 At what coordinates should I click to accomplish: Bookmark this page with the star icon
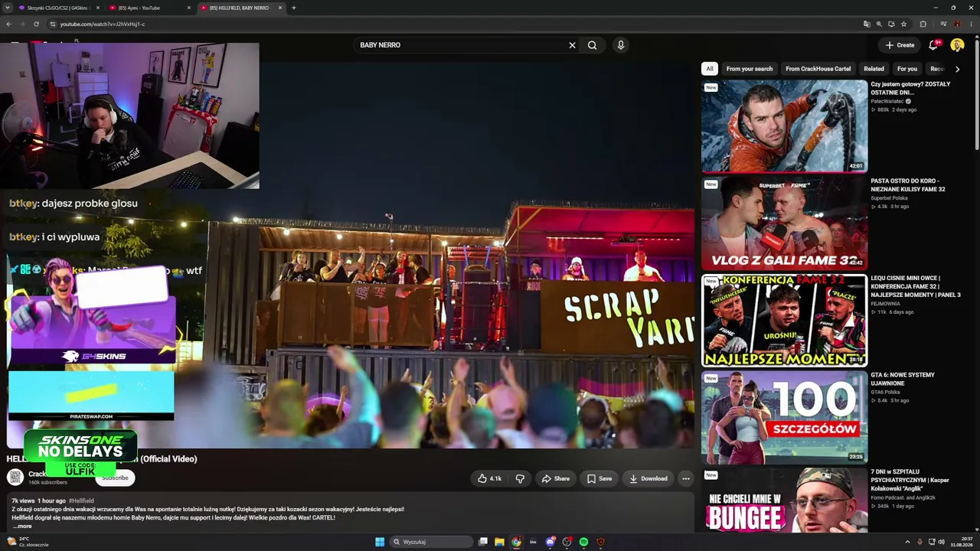click(x=904, y=24)
